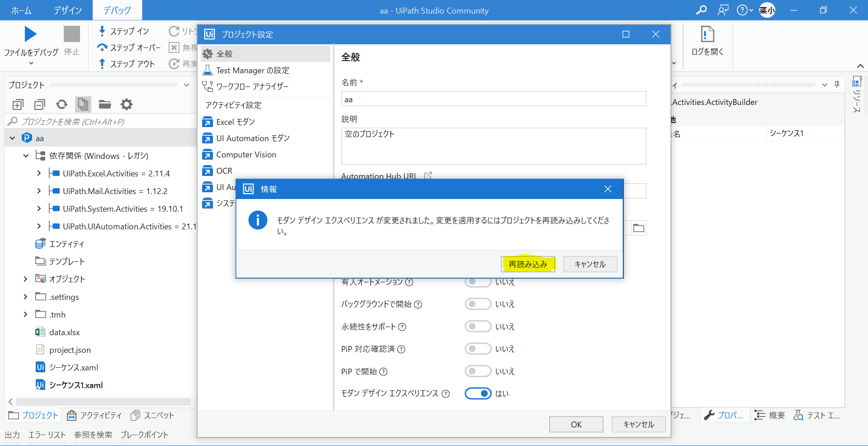
Task: Expand the .settings folder
Action: (x=26, y=297)
